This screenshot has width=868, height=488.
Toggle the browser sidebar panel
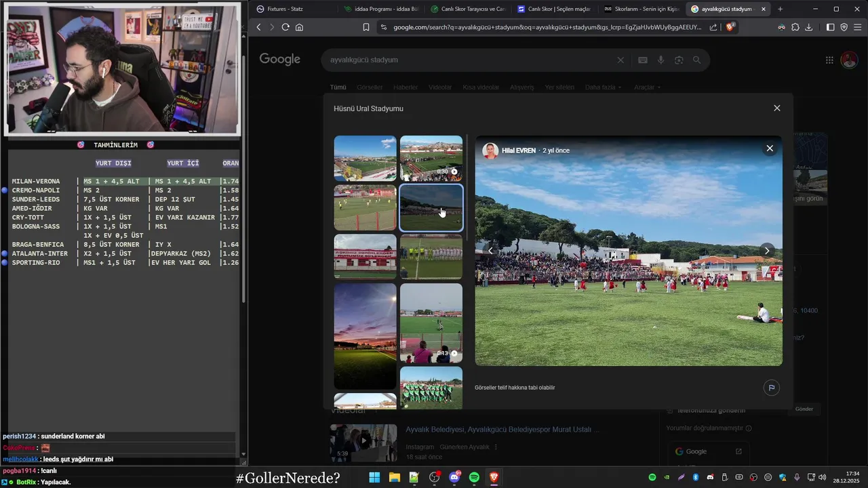tap(831, 27)
